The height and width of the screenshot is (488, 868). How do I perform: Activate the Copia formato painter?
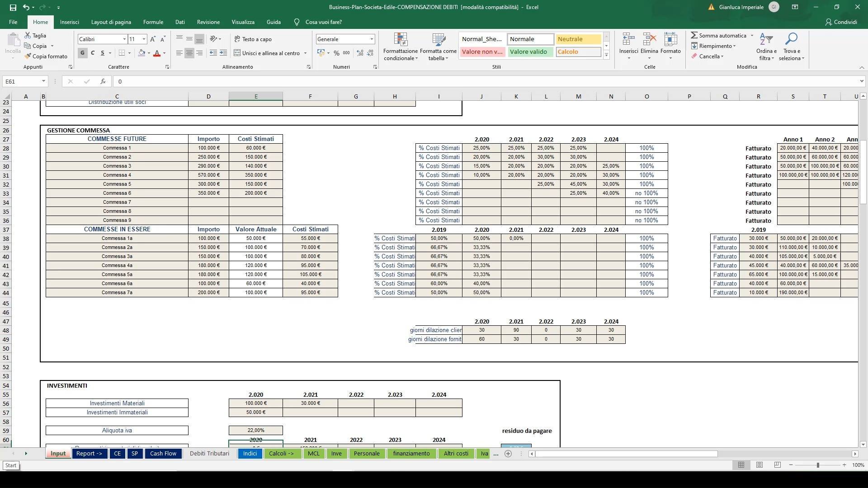[x=46, y=56]
